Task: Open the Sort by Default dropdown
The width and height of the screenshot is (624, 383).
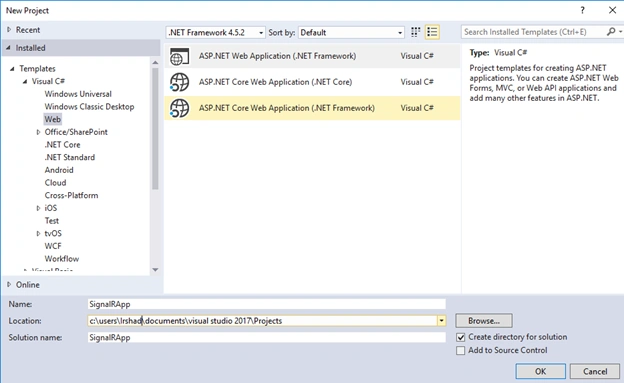Action: (x=351, y=33)
